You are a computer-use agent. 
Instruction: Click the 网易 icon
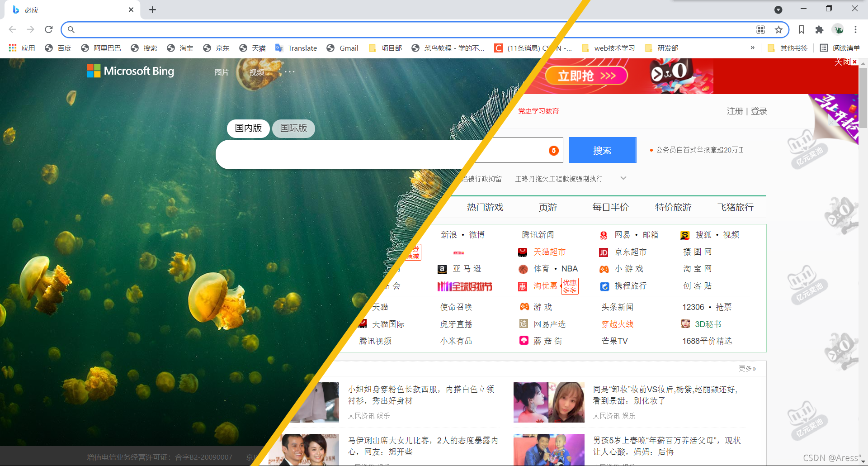coord(604,235)
